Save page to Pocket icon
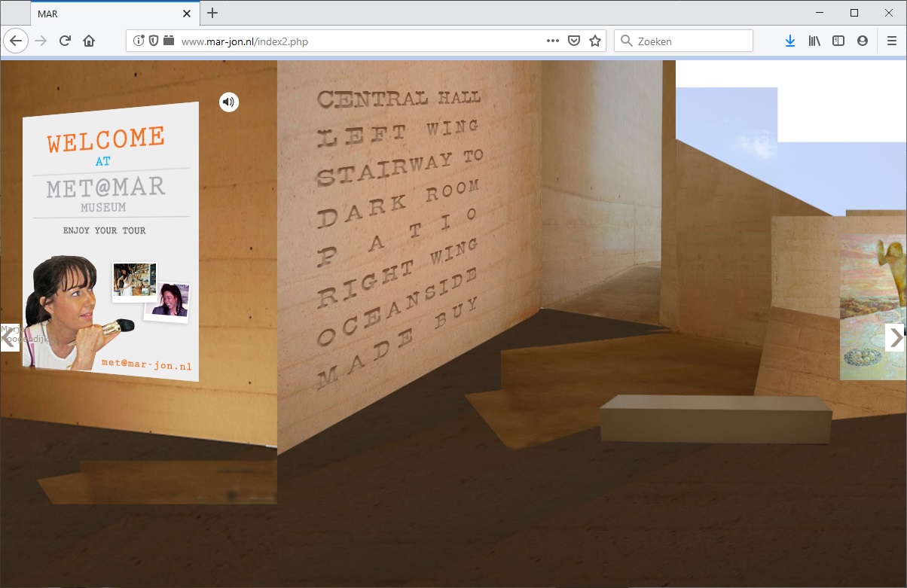The image size is (907, 588). click(574, 41)
